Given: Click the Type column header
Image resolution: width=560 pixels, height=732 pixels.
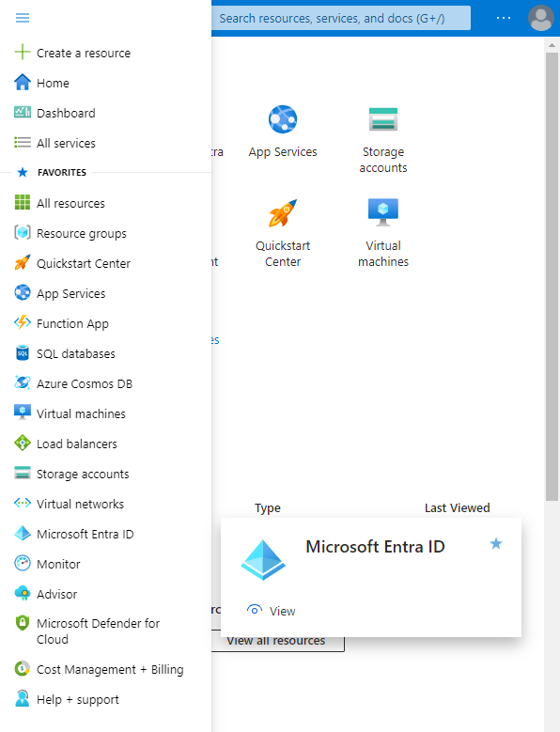Looking at the screenshot, I should [x=268, y=508].
